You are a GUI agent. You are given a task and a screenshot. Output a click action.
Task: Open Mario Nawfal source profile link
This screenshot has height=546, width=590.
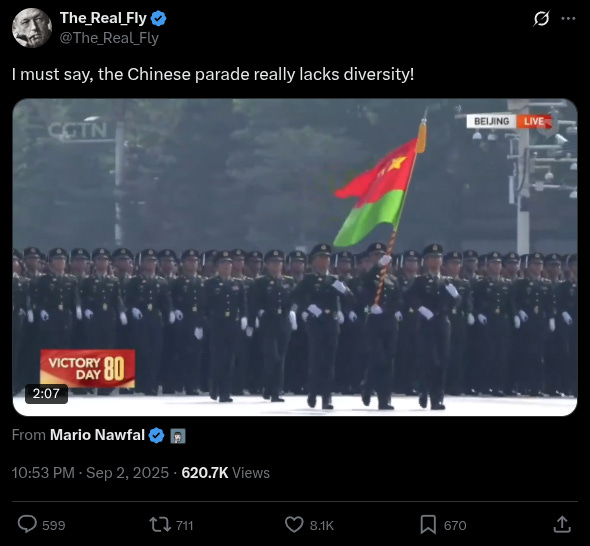tap(97, 435)
